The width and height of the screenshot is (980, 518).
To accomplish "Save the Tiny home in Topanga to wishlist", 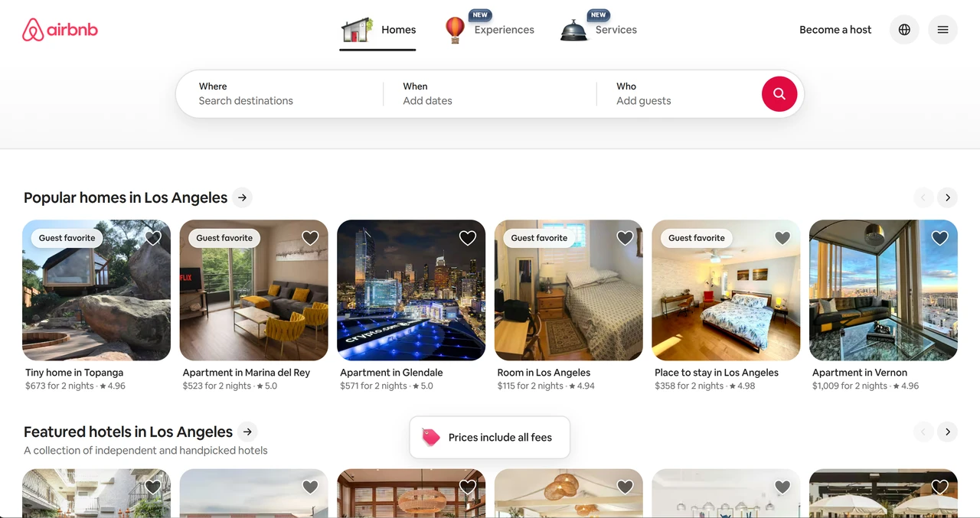I will point(152,238).
